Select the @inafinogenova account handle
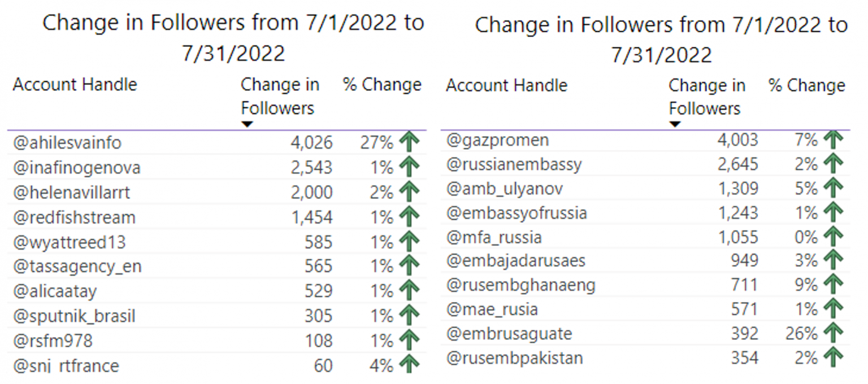868x384 pixels. pos(77,168)
